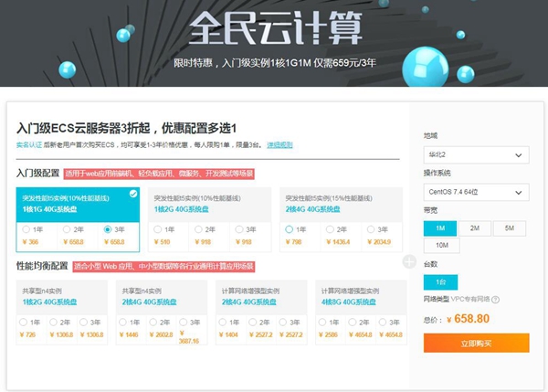Select 3年 radio for ¥3687.16 plan
Screen dimensions: 548x392
coord(184,322)
